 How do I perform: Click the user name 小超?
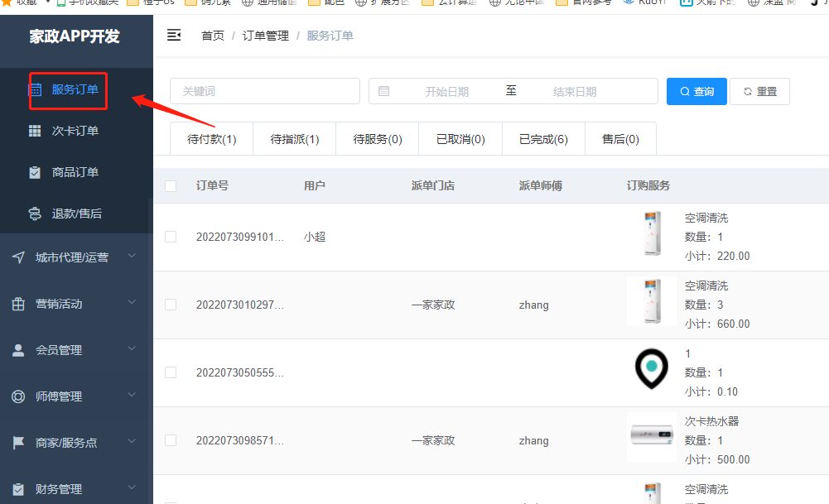(315, 237)
